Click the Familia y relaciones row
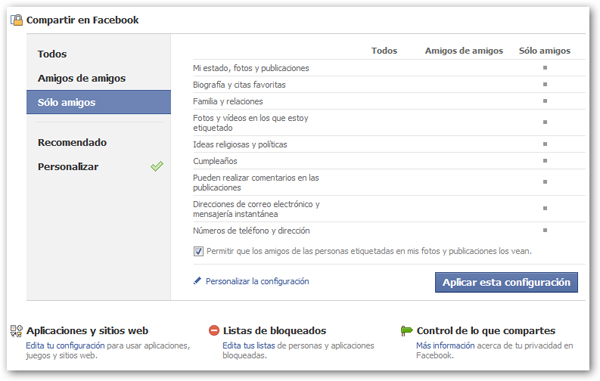 (x=389, y=101)
